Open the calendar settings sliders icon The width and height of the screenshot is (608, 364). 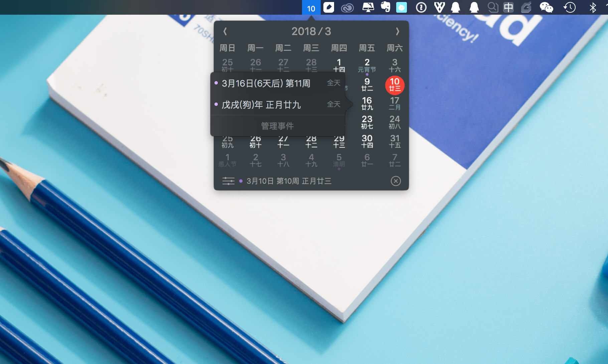point(229,181)
